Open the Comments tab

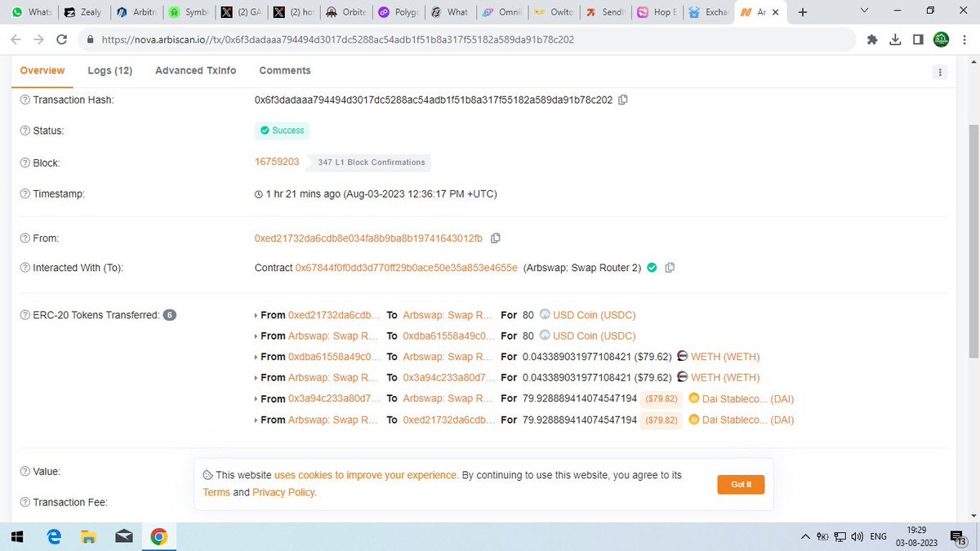point(285,71)
